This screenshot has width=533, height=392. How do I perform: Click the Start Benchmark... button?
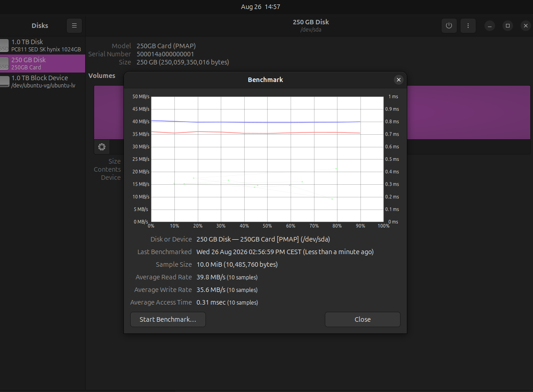(x=168, y=319)
